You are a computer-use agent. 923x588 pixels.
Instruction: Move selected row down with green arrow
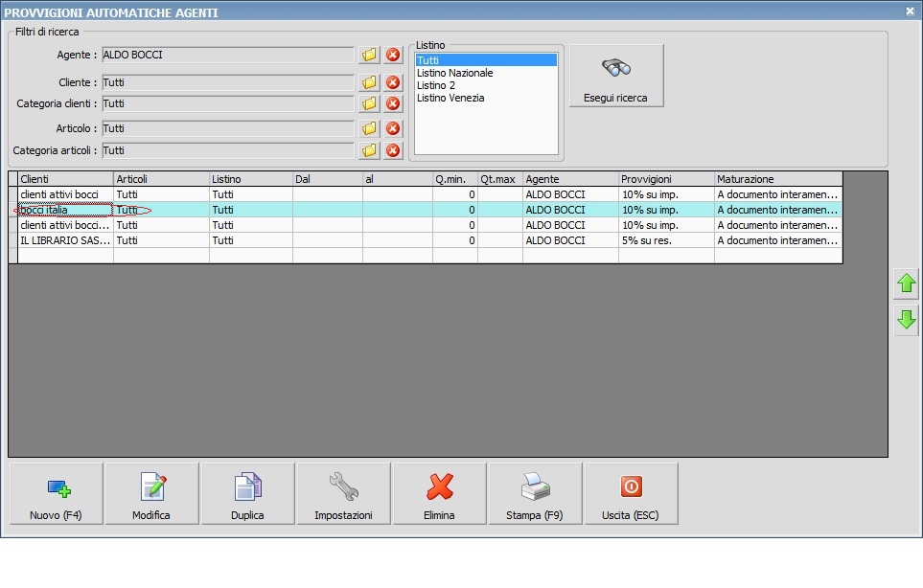(x=907, y=320)
